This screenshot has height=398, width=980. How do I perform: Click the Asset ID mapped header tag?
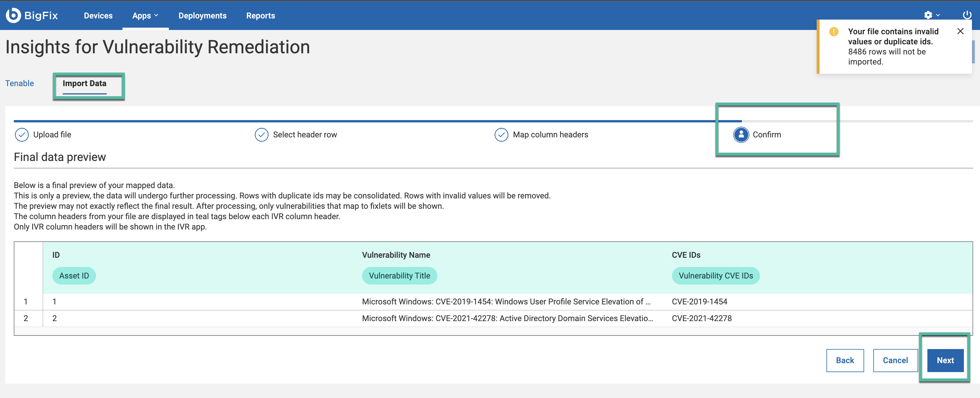pyautogui.click(x=74, y=276)
